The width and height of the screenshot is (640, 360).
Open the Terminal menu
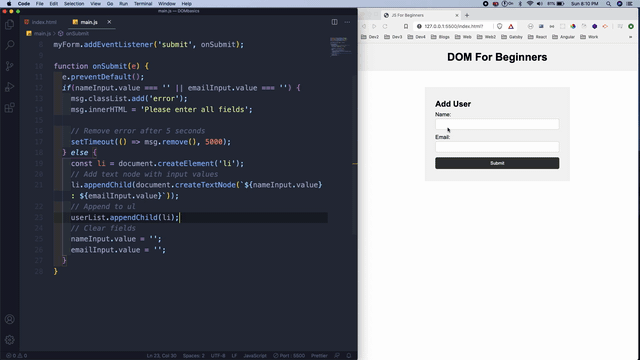[143, 4]
